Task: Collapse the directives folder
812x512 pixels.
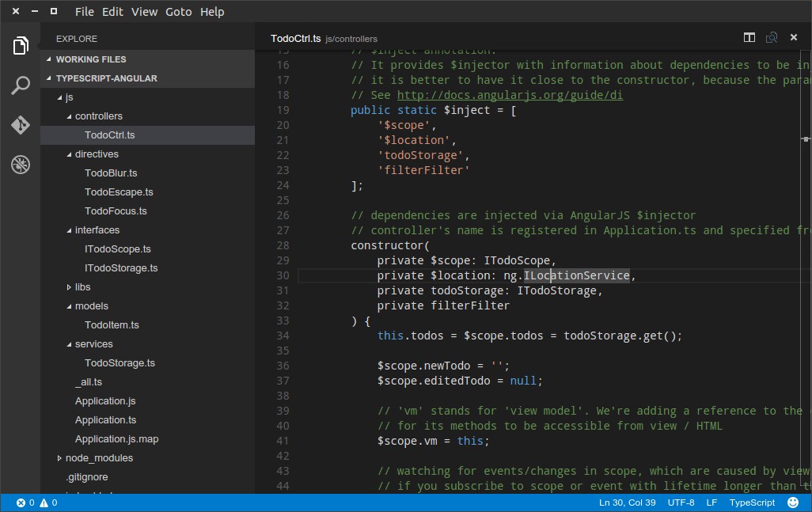Action: [x=69, y=154]
